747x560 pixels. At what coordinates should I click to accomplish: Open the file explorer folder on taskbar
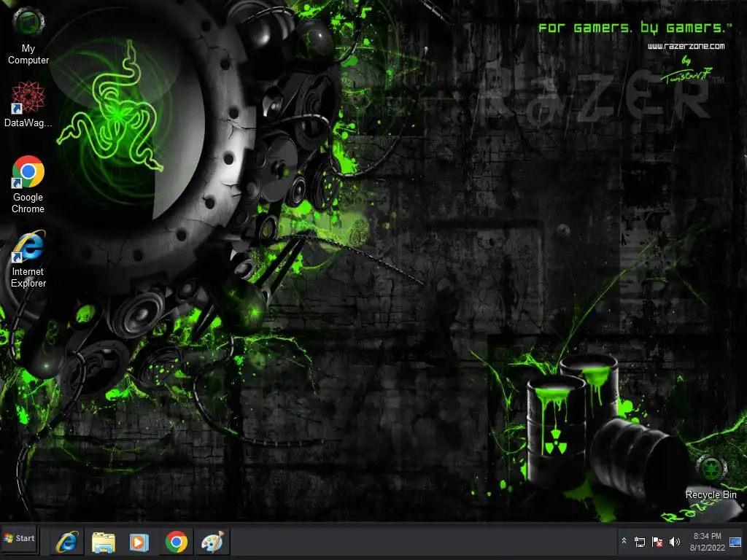tap(104, 542)
